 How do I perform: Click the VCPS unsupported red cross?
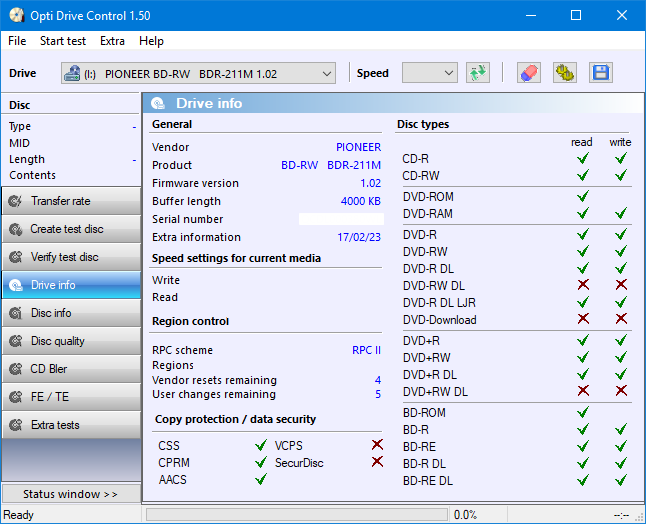pos(377,444)
